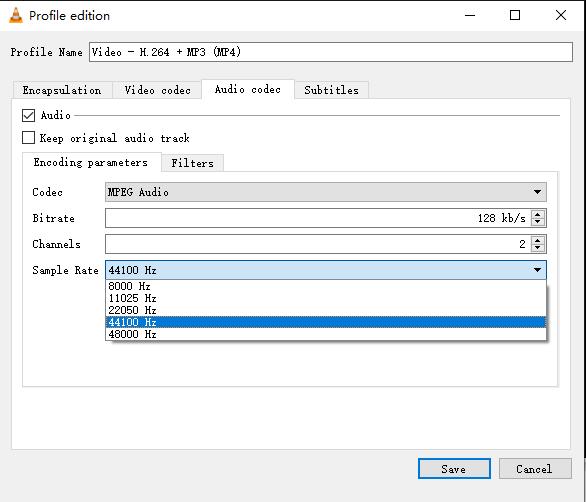Increase bitrate with the up arrow
Screen dimensions: 586x502
(x=537, y=215)
